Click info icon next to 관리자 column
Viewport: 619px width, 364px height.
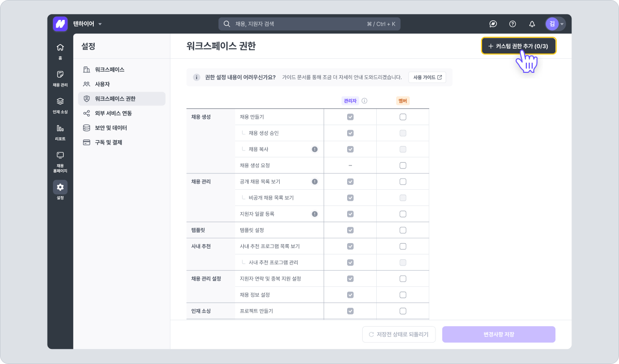(365, 101)
